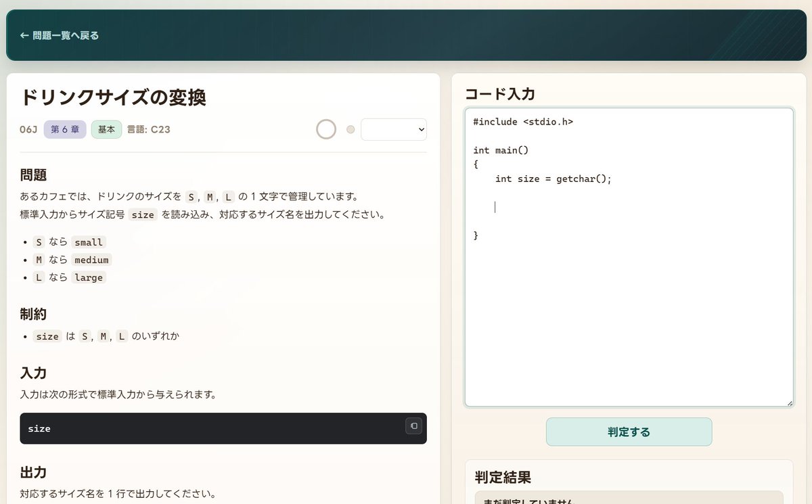Open the empty dropdown next to the status dot

[394, 129]
